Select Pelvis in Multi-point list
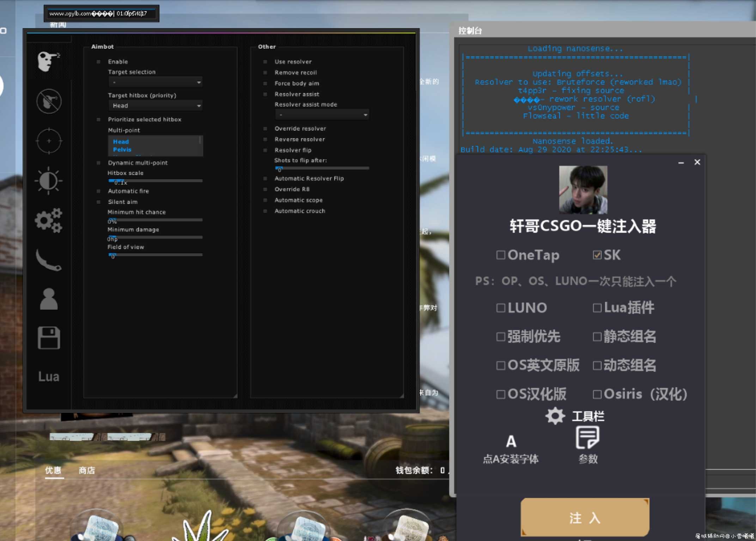The image size is (756, 541). 122,150
